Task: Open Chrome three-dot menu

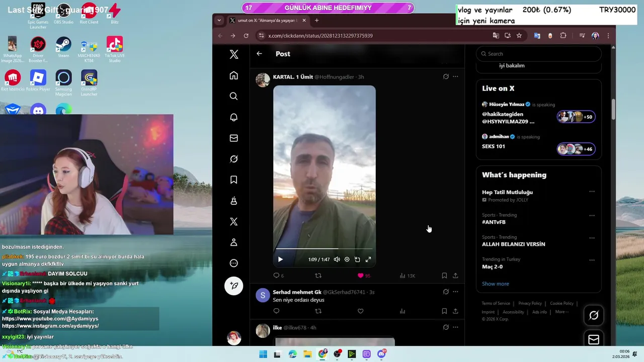Action: [608, 36]
